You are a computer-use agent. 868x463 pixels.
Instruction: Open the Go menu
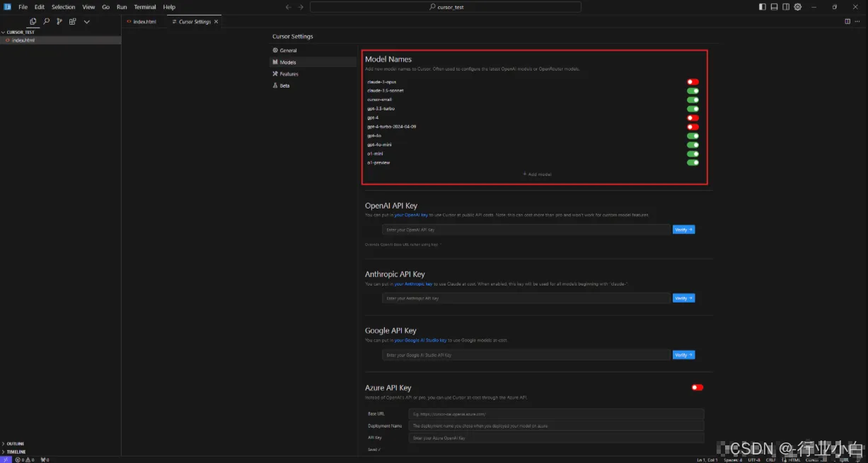pos(105,7)
